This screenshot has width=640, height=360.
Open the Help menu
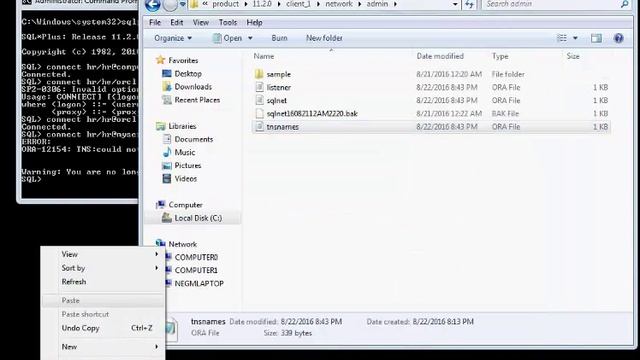click(254, 22)
